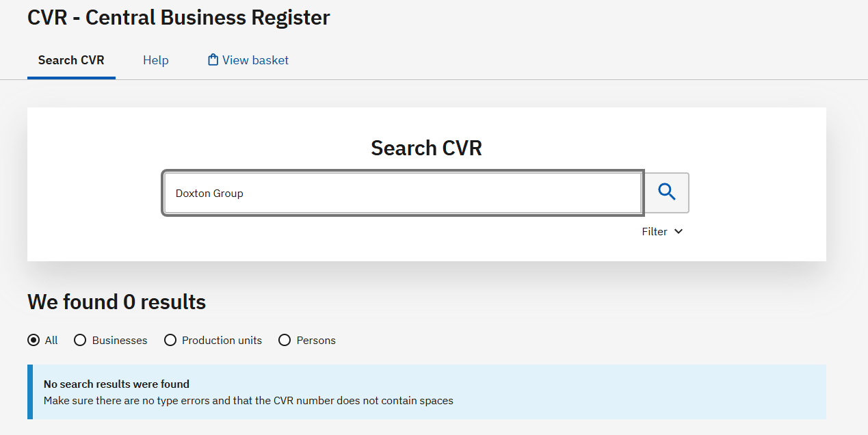Select the All radio button

(x=34, y=340)
